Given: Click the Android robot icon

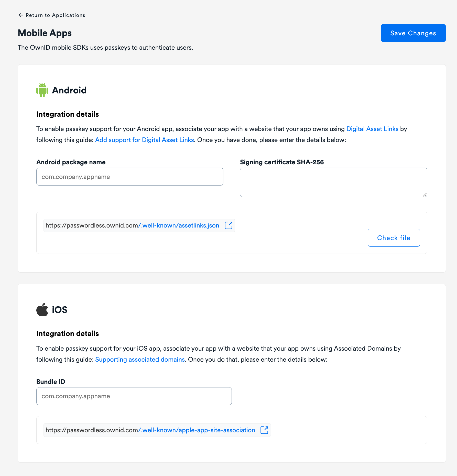Looking at the screenshot, I should pos(42,90).
